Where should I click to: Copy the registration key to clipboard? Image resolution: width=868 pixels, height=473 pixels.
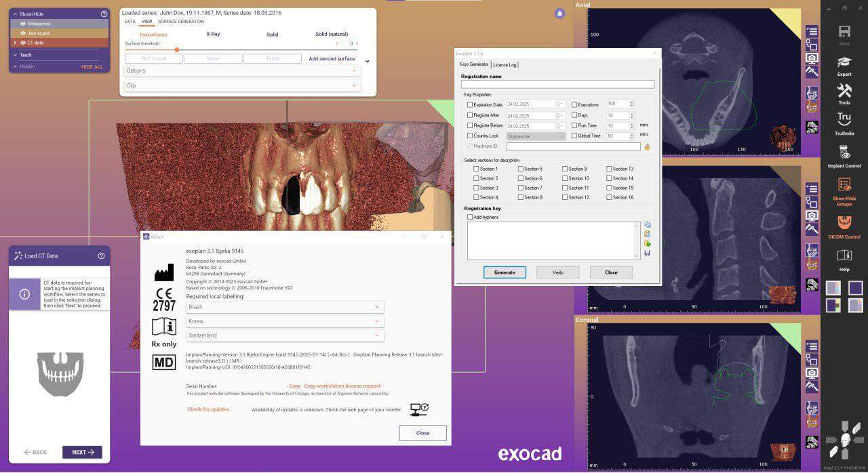[x=648, y=224]
